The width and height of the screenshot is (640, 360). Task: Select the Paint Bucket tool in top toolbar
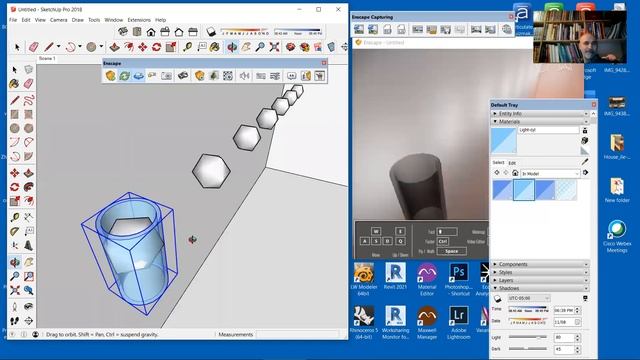pos(215,47)
